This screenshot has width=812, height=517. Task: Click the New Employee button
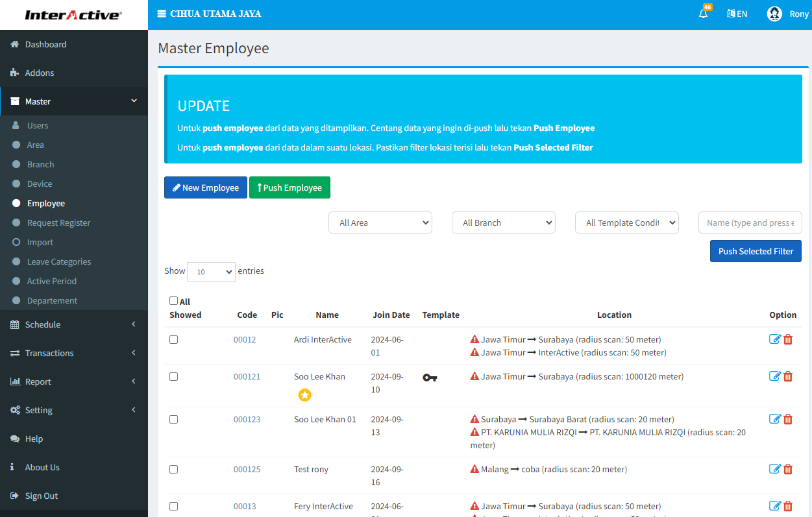tap(205, 187)
